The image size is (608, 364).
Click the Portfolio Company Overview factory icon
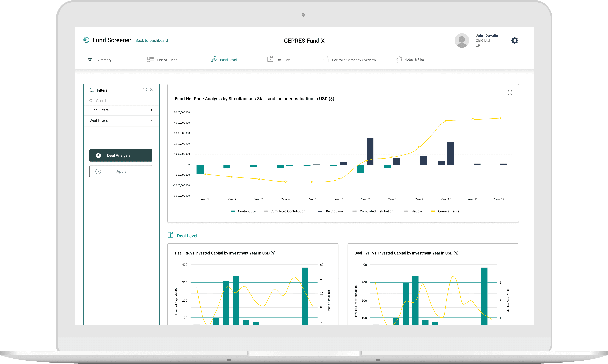pos(326,59)
